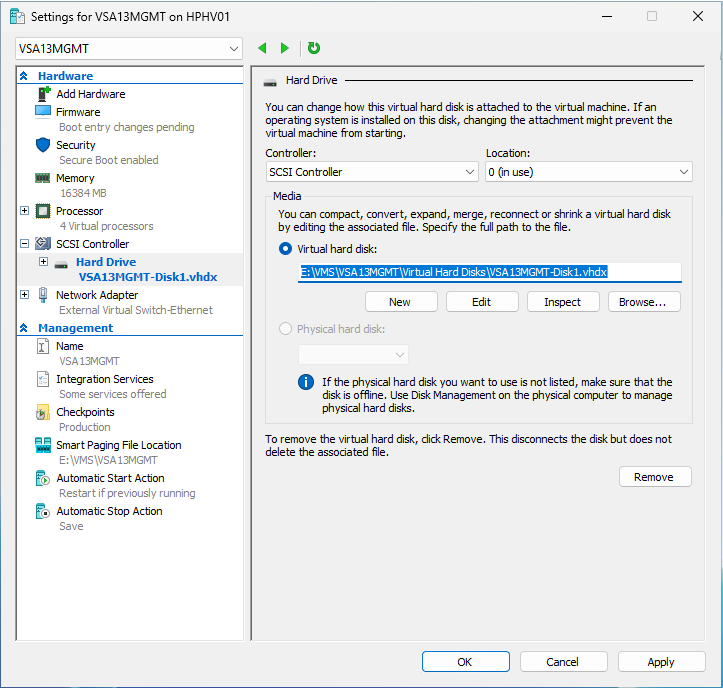Image resolution: width=723 pixels, height=688 pixels.
Task: Select the Physical hard disk radio button
Action: pyautogui.click(x=286, y=329)
